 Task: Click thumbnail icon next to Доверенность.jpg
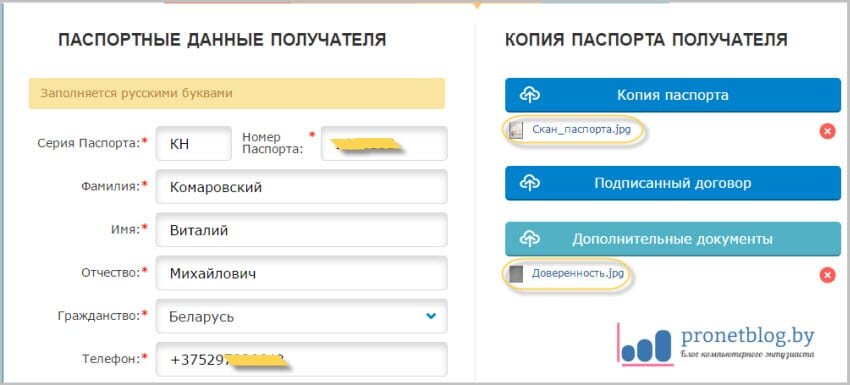[x=516, y=274]
